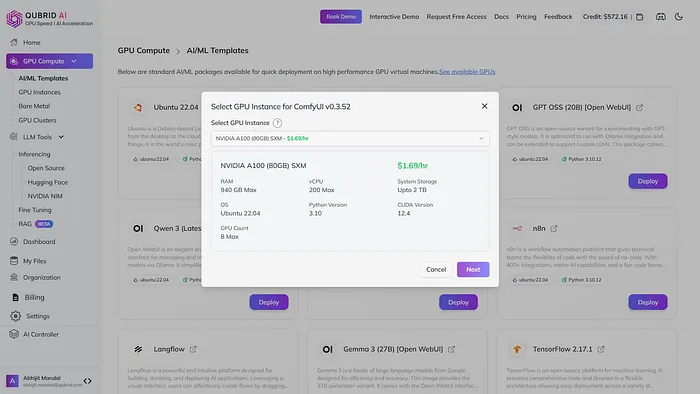Follow See available GPUs link

467,71
